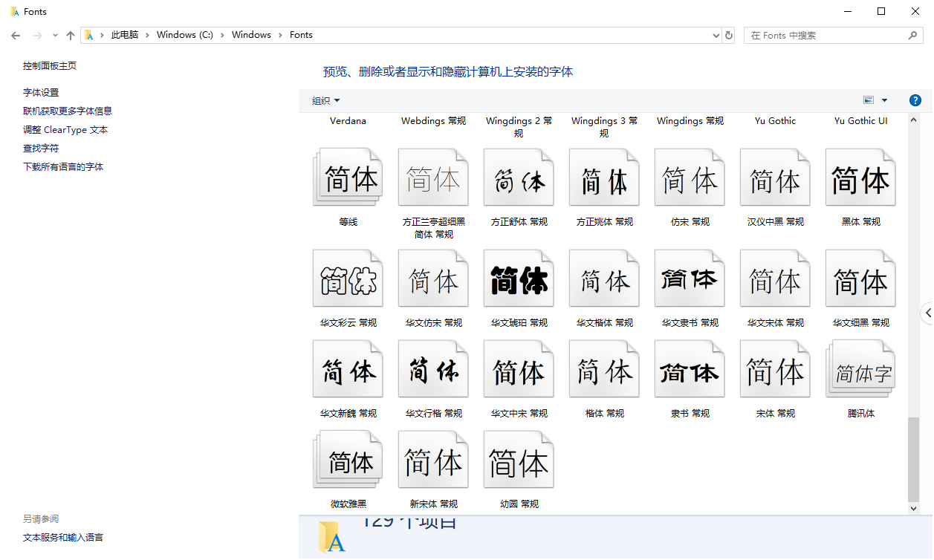Select the Wingdings 2 常规 label
This screenshot has width=934, height=560.
tap(519, 127)
